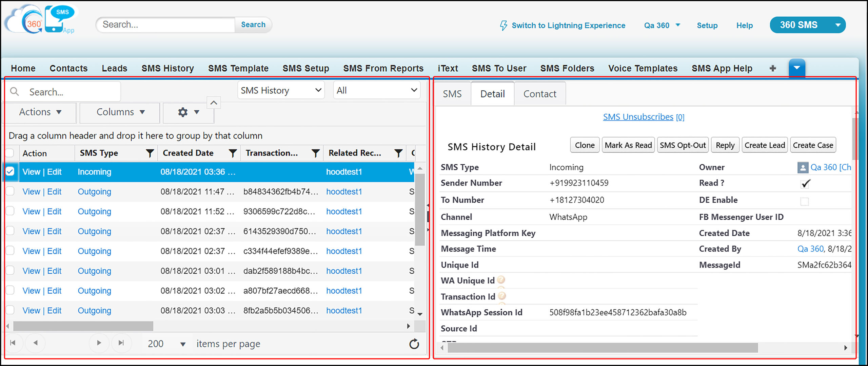Open the Voice Templates navigation tab
Image resolution: width=868 pixels, height=366 pixels.
pos(643,68)
